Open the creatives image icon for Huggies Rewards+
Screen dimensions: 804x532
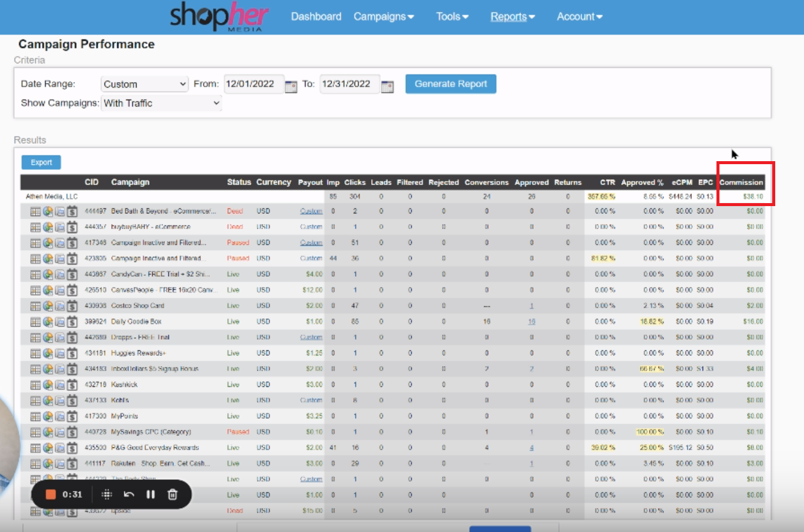point(60,353)
